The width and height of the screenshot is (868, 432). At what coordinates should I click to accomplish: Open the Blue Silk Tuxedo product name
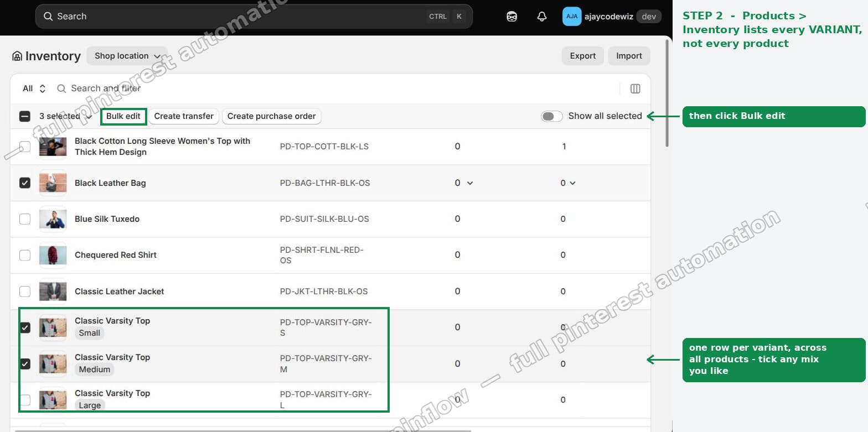(x=107, y=219)
